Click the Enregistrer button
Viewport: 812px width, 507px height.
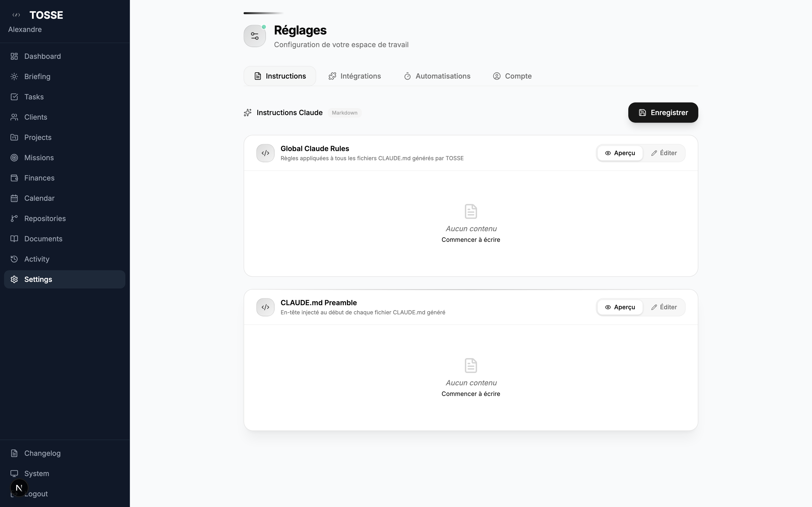[663, 112]
